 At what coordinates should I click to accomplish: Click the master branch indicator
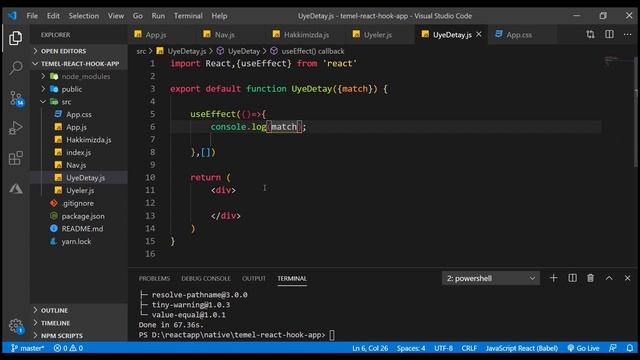(x=27, y=348)
